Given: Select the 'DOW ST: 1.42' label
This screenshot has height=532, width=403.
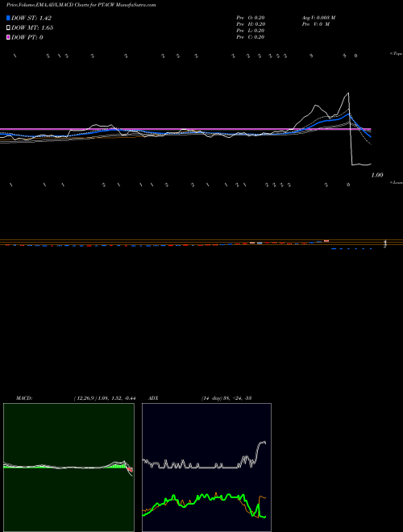Looking at the screenshot, I should tap(31, 18).
